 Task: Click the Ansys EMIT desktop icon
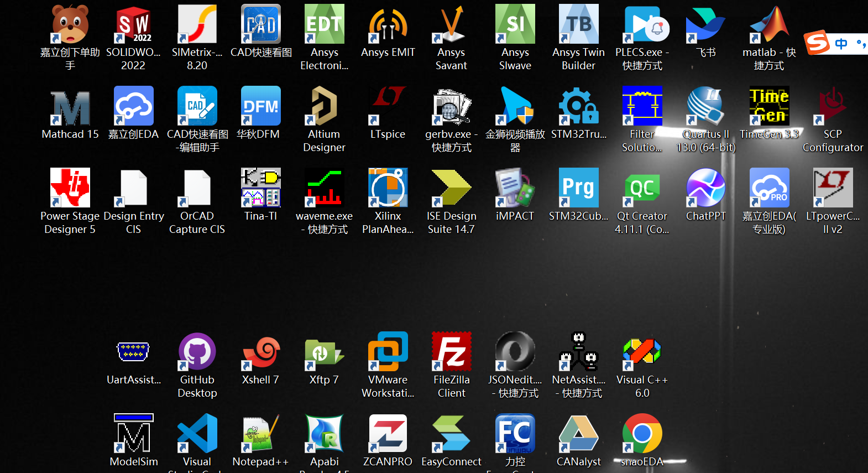[x=388, y=24]
